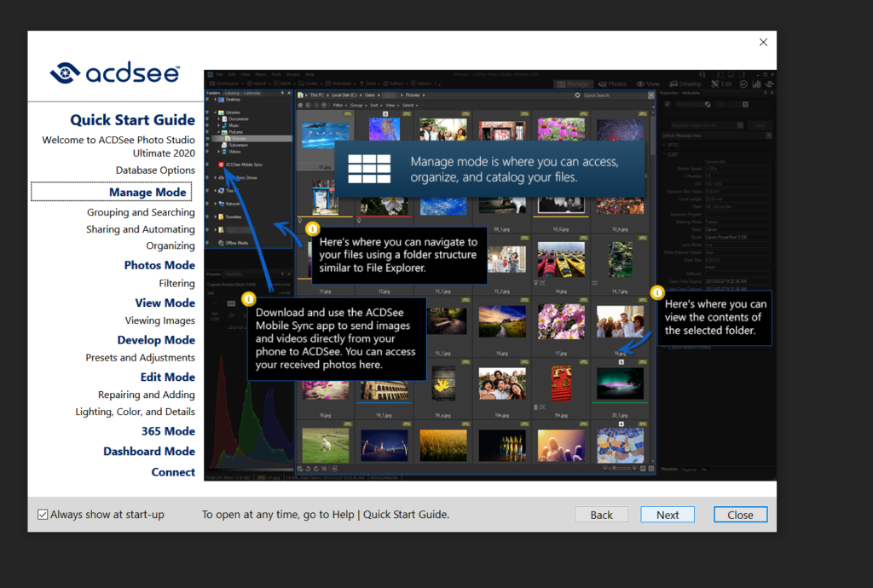
Task: Click the Close button in the guide
Action: click(740, 515)
